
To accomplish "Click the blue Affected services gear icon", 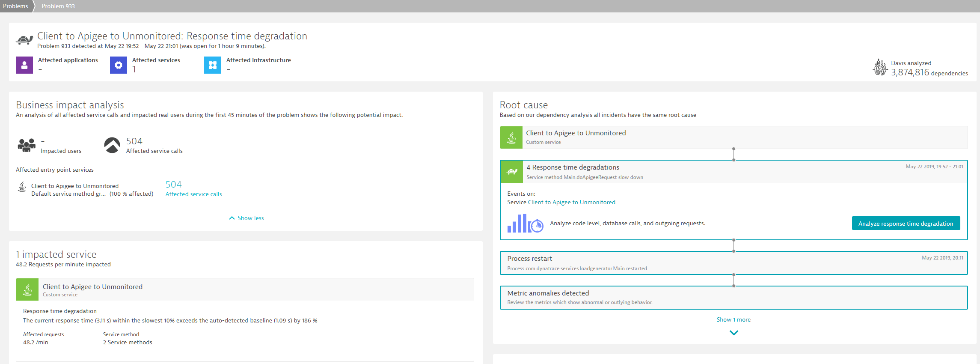I will coord(119,65).
